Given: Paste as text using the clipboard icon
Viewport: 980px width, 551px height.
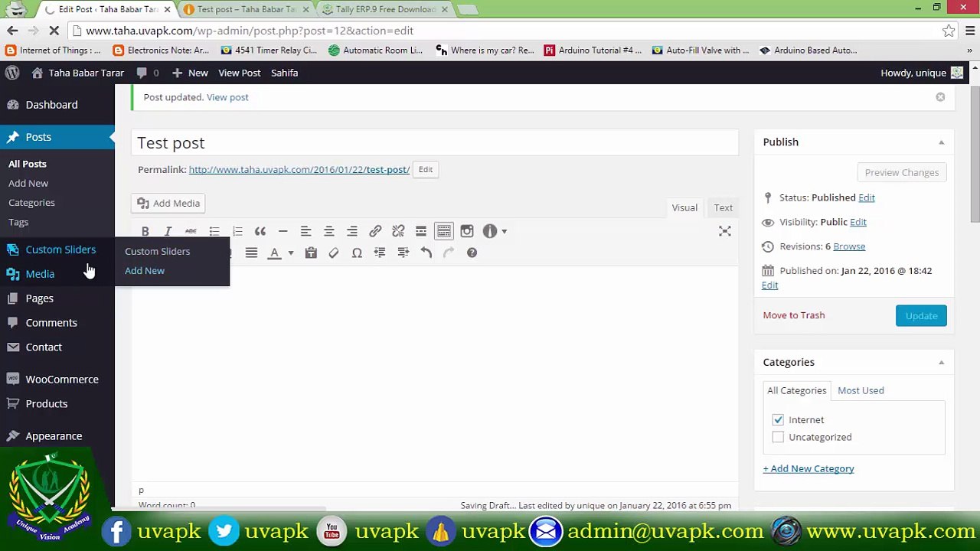Looking at the screenshot, I should (311, 253).
